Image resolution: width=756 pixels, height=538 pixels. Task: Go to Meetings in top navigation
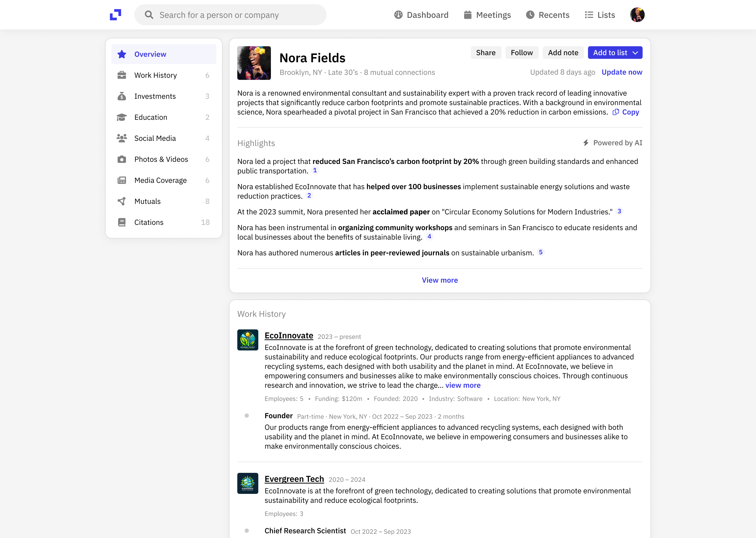[487, 15]
